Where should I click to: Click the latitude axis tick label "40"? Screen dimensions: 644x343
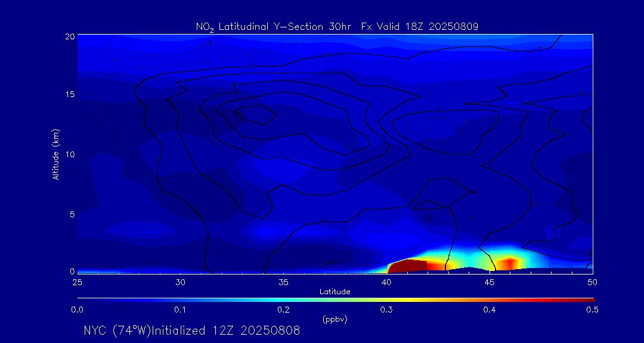(x=386, y=282)
